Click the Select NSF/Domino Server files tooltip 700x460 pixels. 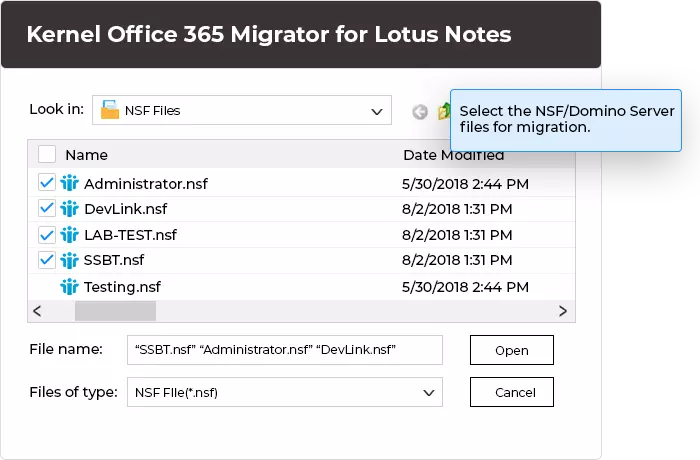click(566, 120)
